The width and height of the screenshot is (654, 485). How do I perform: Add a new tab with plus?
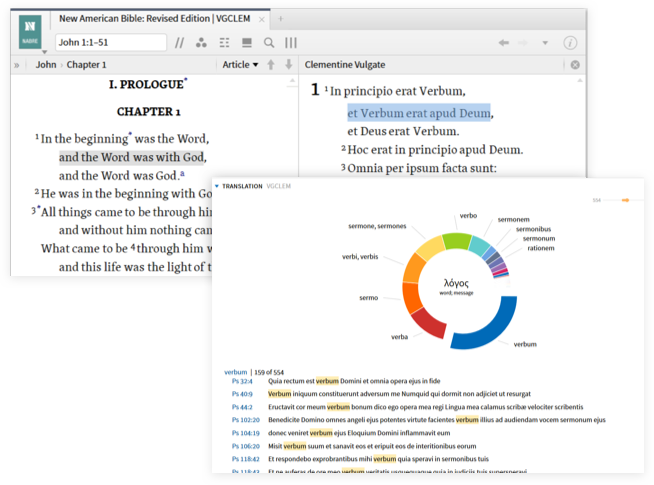[x=281, y=19]
